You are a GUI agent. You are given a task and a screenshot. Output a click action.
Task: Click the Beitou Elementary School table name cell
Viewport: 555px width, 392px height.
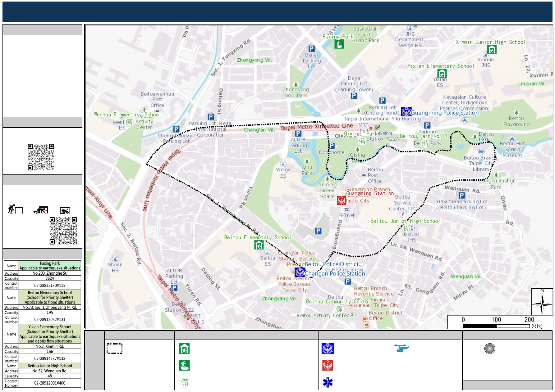(50, 297)
